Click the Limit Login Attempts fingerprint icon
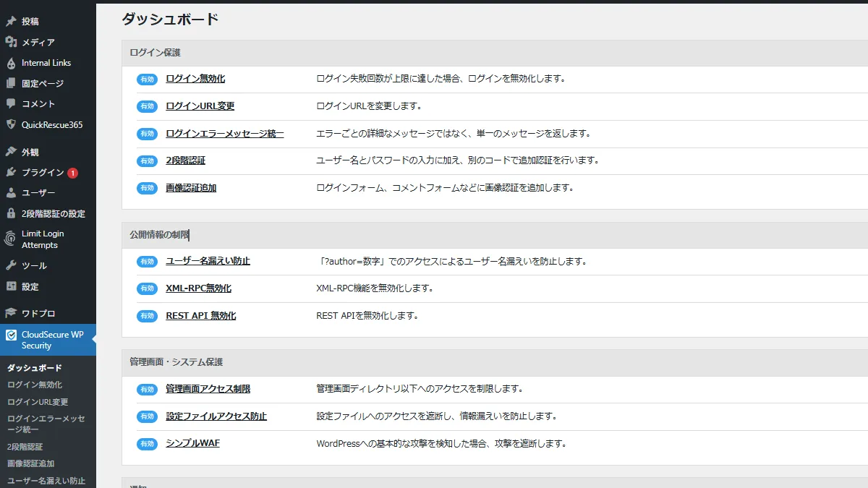The image size is (868, 488). click(x=11, y=239)
